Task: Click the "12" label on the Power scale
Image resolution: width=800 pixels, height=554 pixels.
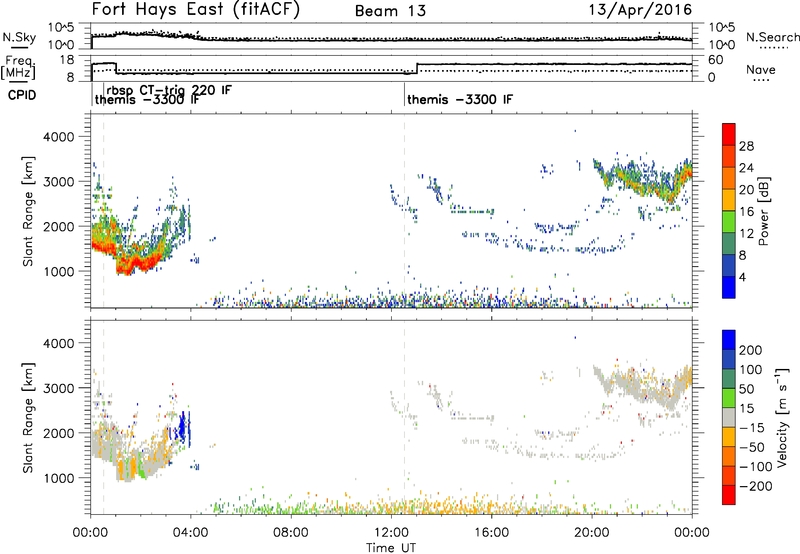Action: [x=746, y=233]
